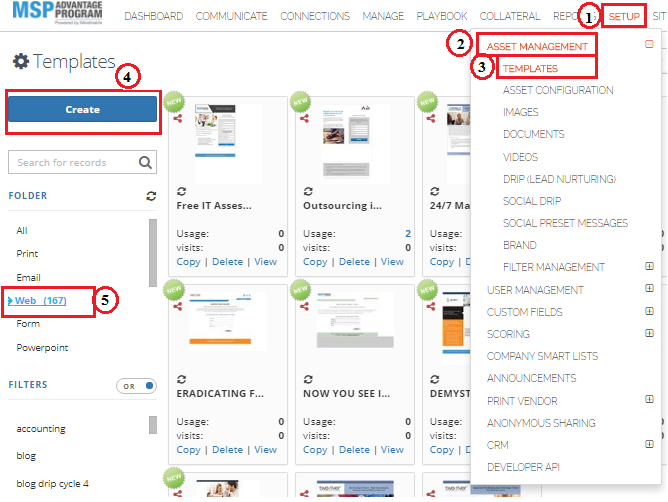Open the Playbook menu
The width and height of the screenshot is (668, 502).
(441, 16)
